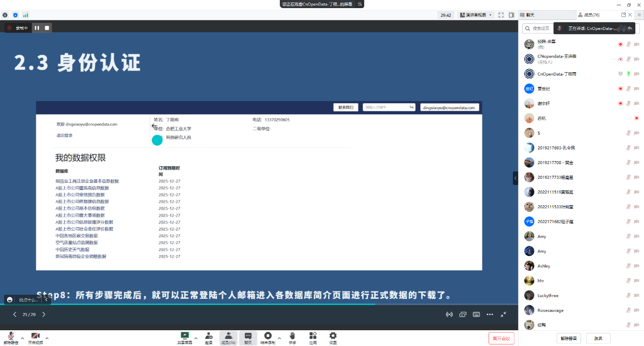Click the 离开会议 leave meeting button
644x346 pixels.
[502, 338]
